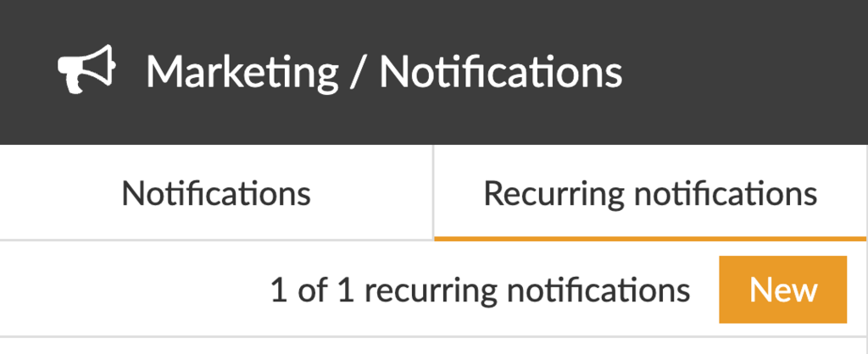868x354 pixels.
Task: Click Notifications in the header breadcrumb
Action: coord(500,73)
